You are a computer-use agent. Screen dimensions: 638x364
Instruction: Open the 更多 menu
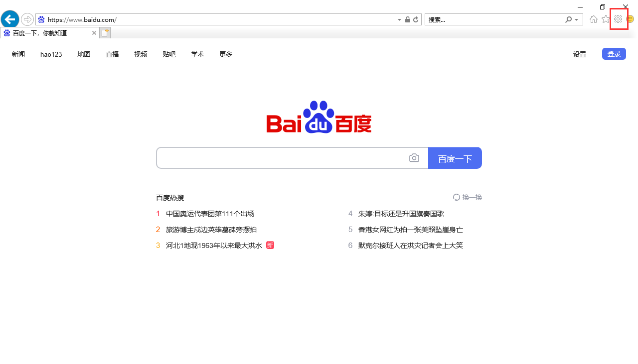point(226,54)
